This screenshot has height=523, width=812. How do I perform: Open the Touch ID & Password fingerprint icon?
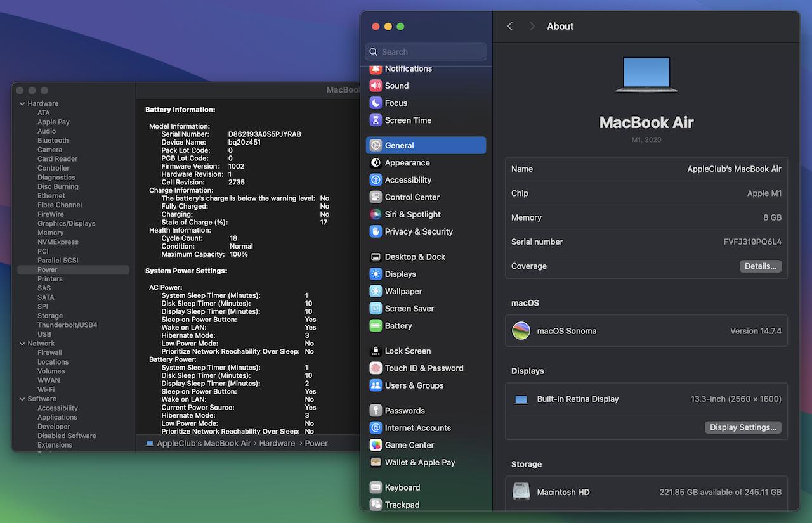coord(376,368)
